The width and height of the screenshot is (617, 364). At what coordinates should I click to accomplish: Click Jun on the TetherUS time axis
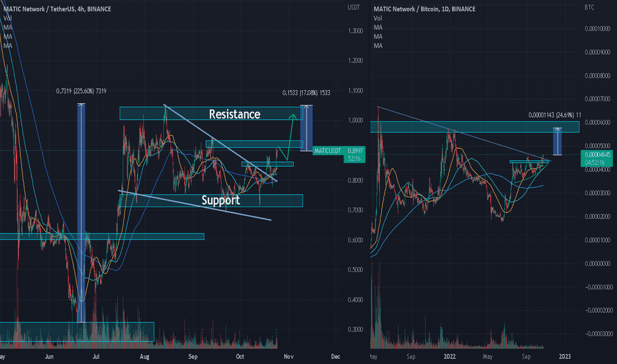click(x=49, y=357)
